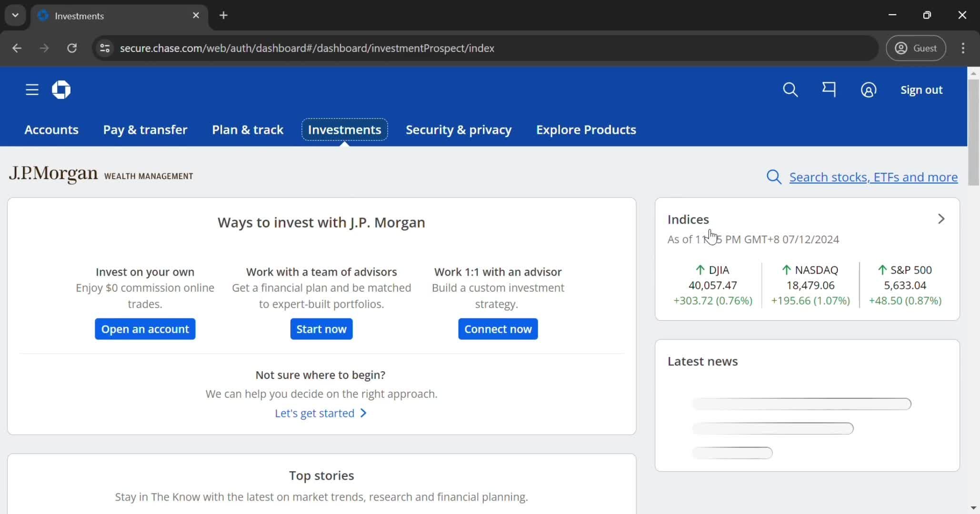Click the Open an account button
The width and height of the screenshot is (980, 514).
(145, 329)
